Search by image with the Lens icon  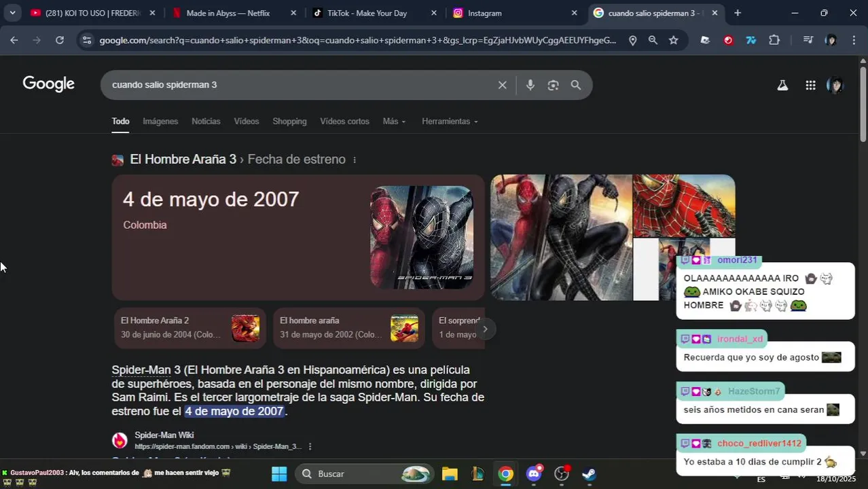[x=553, y=85]
